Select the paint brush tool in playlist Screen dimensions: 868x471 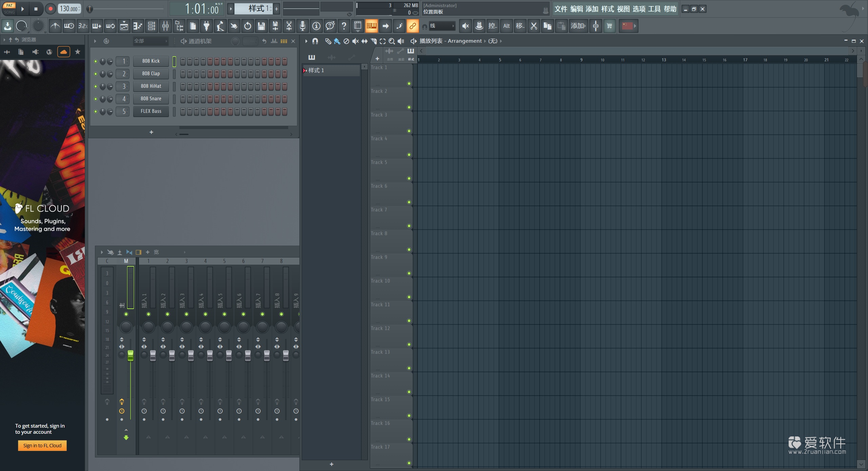(337, 41)
